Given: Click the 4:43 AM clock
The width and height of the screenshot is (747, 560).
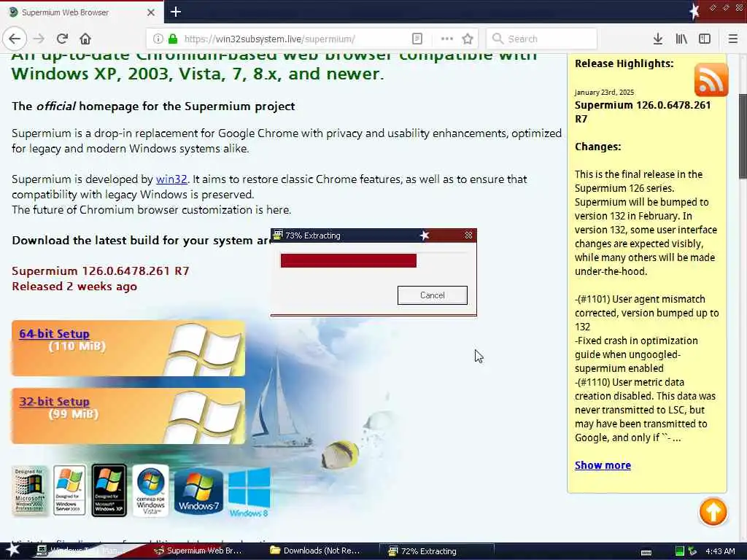Looking at the screenshot, I should [x=720, y=551].
